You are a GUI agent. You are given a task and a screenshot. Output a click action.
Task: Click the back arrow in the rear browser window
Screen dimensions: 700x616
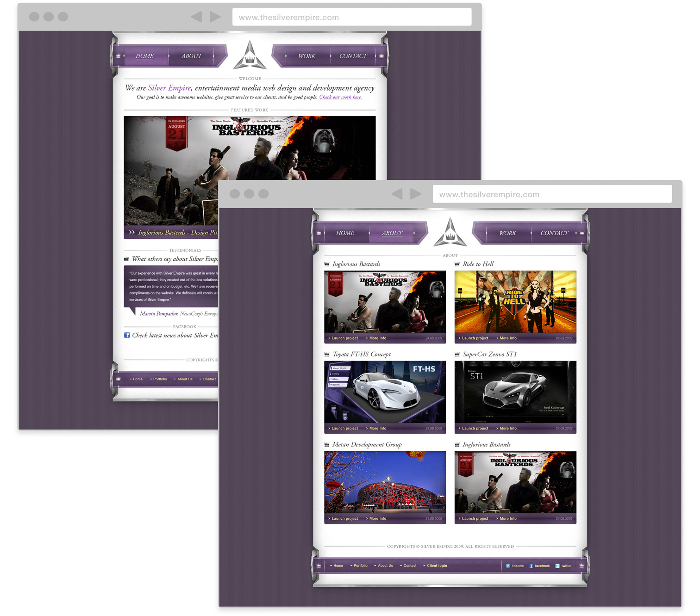pos(197,16)
